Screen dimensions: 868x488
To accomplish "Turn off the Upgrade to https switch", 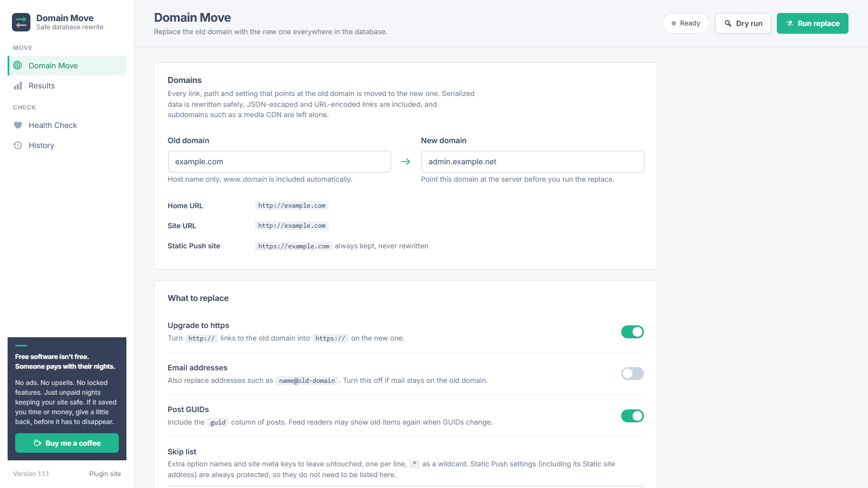I will pyautogui.click(x=633, y=332).
